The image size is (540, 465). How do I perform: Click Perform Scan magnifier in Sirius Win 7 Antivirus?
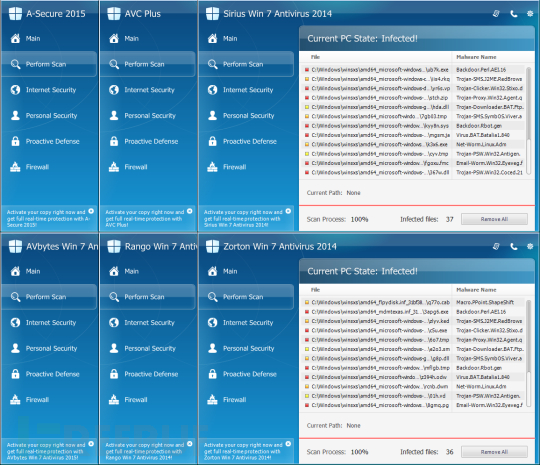pos(212,64)
